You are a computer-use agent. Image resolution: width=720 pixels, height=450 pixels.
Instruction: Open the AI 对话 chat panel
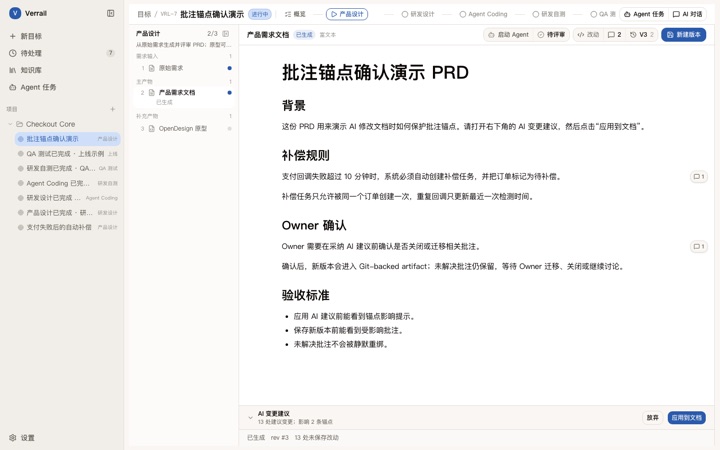687,14
